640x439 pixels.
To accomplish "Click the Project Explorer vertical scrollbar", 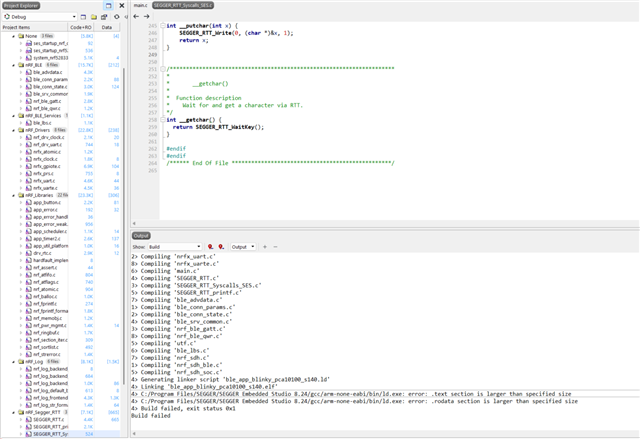I will point(124,224).
